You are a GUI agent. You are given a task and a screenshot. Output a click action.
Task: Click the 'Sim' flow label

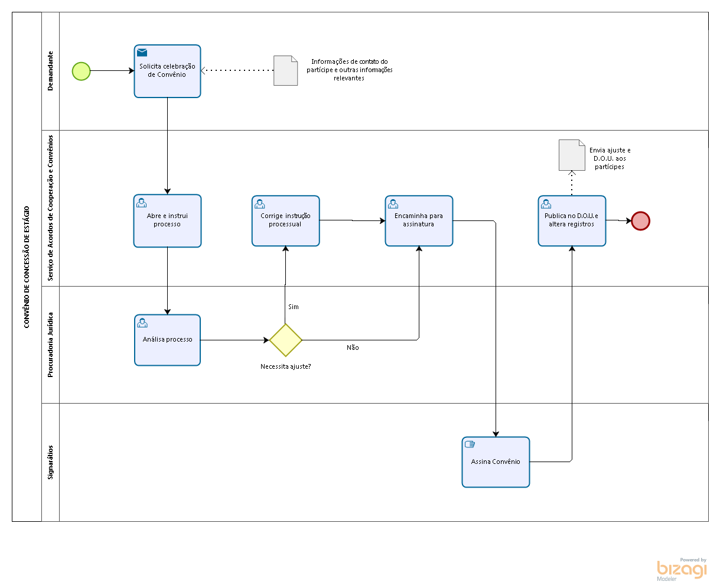click(294, 307)
